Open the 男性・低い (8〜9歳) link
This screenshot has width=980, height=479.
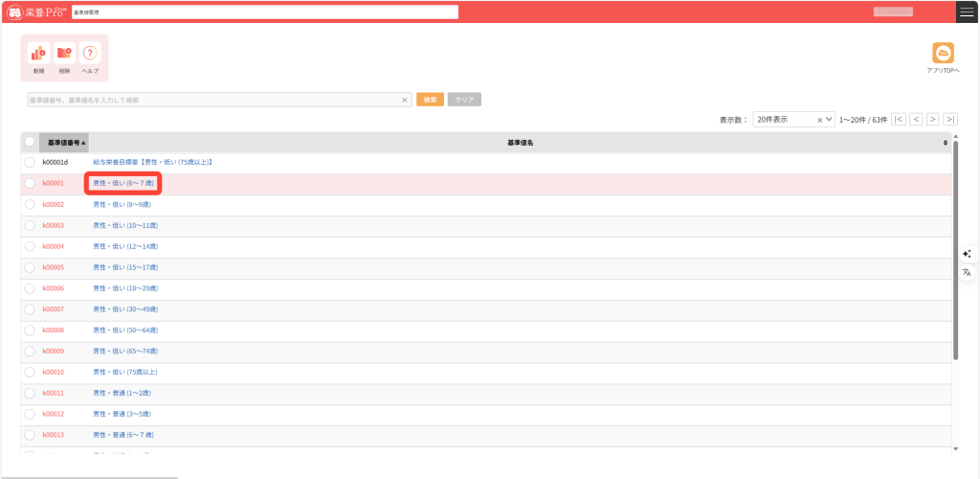(x=122, y=204)
